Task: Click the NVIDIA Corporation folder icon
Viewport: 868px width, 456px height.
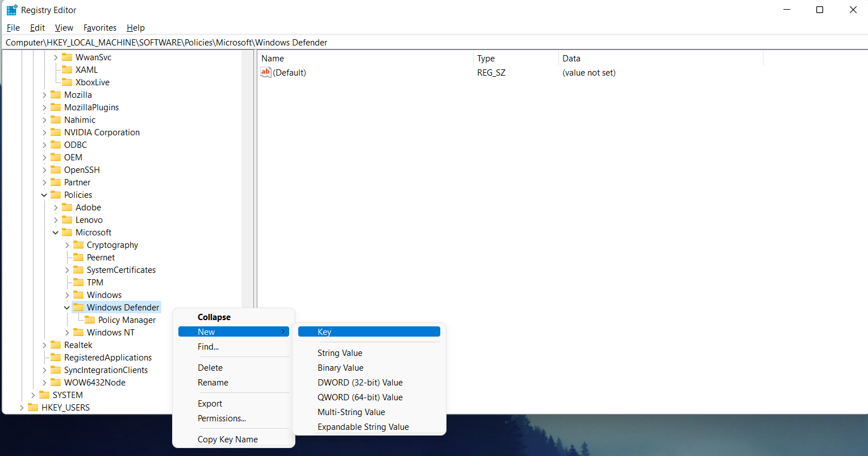Action: pos(56,132)
